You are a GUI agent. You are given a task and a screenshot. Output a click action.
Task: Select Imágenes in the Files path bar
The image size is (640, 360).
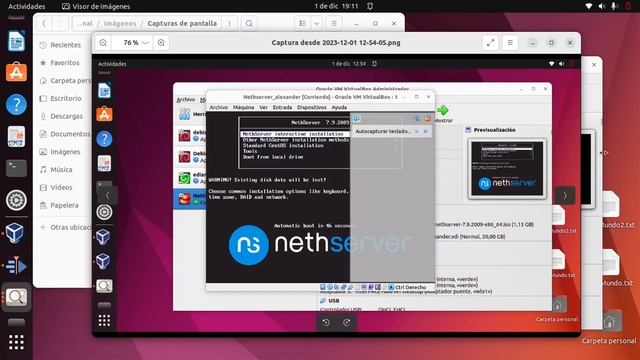tap(120, 24)
